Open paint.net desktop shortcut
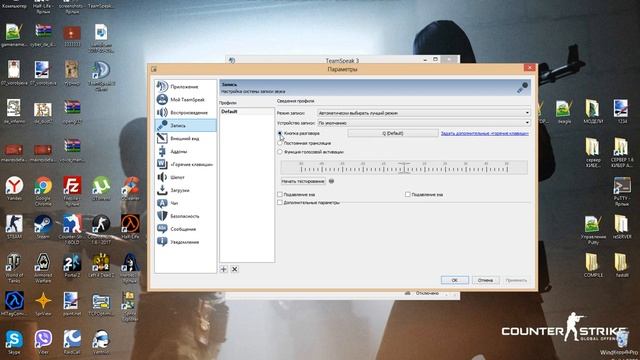The height and width of the screenshot is (360, 640). [72, 304]
